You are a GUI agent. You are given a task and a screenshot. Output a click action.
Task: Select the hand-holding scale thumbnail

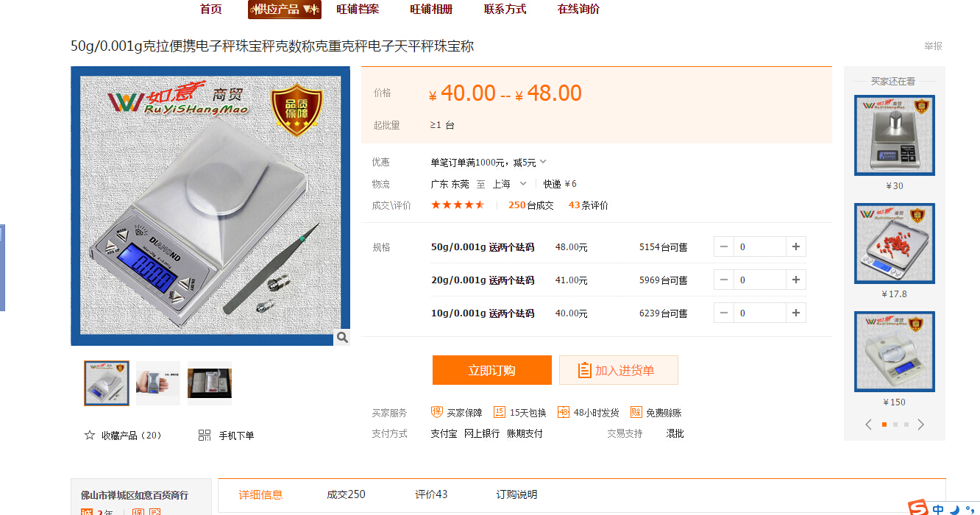click(158, 383)
